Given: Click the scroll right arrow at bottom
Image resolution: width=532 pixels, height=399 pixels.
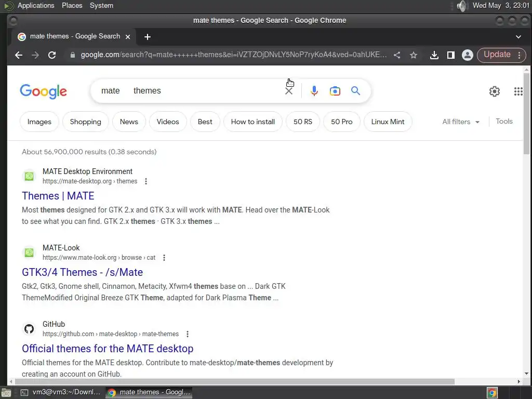Looking at the screenshot, I should point(518,382).
